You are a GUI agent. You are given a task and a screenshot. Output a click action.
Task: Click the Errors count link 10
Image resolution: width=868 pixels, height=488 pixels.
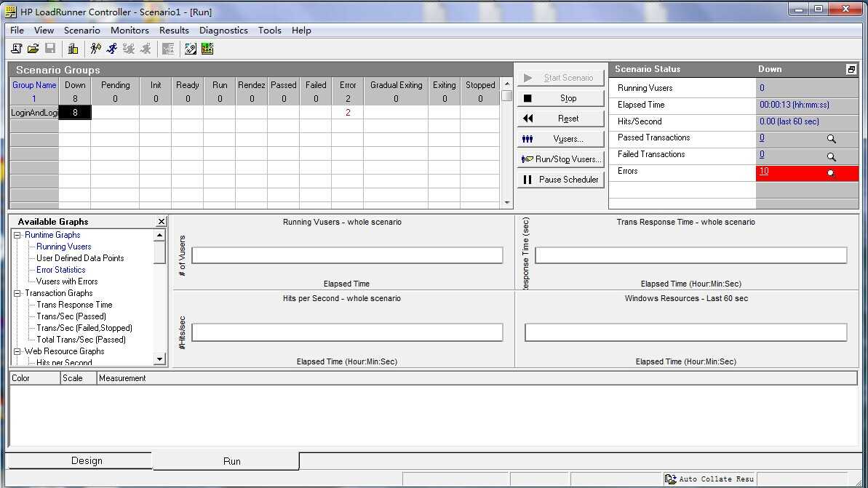pos(764,171)
